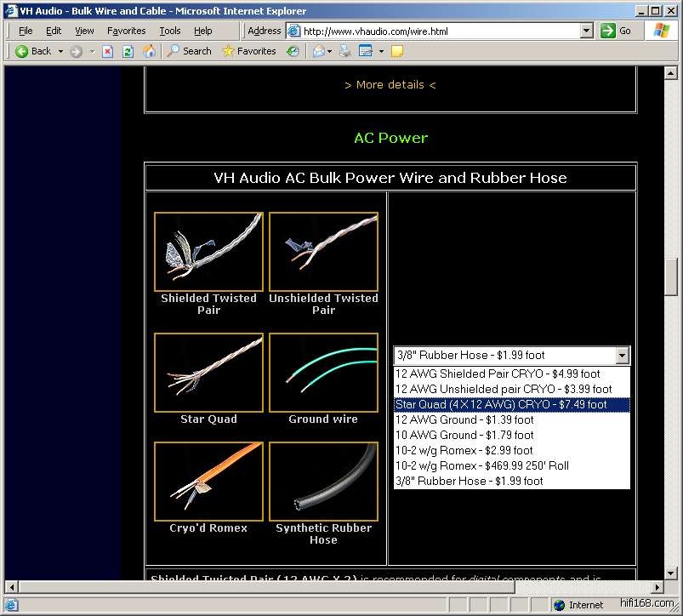Click the Print icon in toolbar
Viewport: 683px width, 616px height.
click(x=344, y=51)
